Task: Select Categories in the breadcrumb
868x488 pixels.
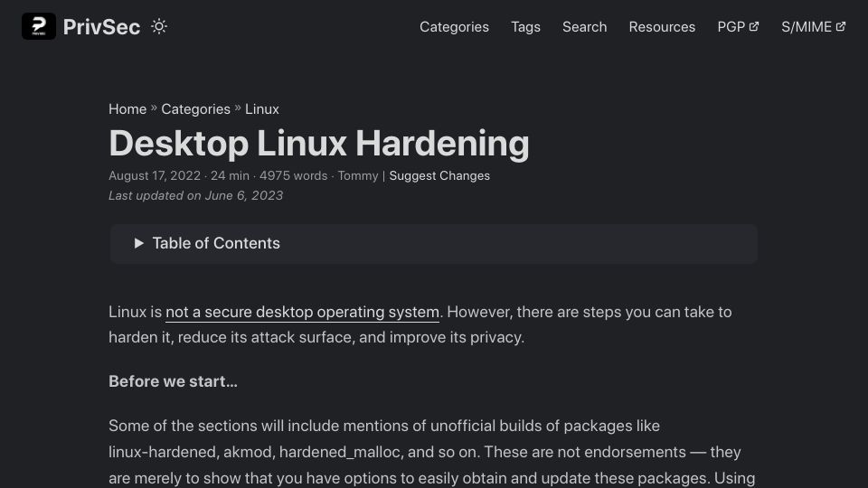Action: point(195,109)
